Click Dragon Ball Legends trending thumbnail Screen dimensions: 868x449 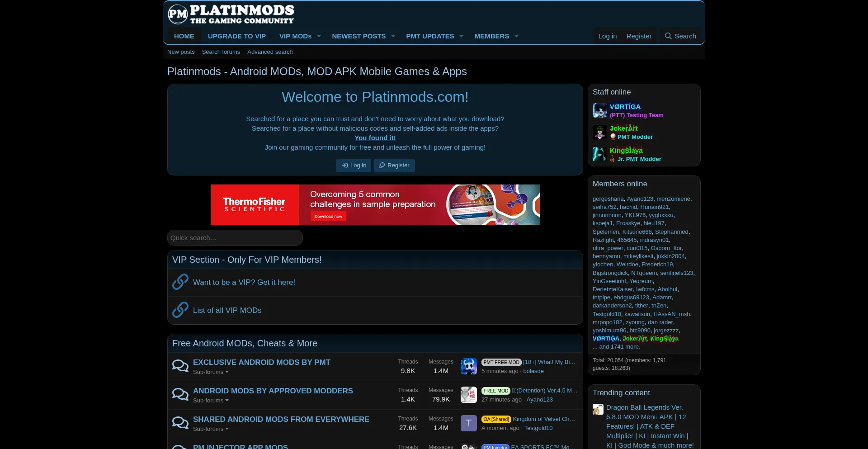click(598, 409)
